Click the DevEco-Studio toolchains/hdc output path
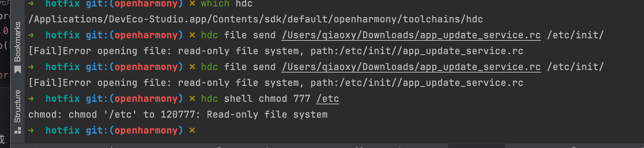 tap(255, 19)
